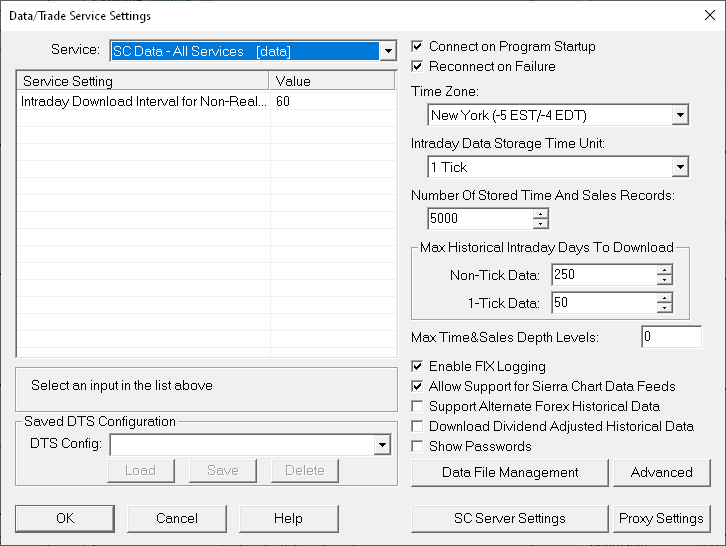This screenshot has height=546, width=726.
Task: Decrease Non-Tick Data days value
Action: [x=664, y=280]
